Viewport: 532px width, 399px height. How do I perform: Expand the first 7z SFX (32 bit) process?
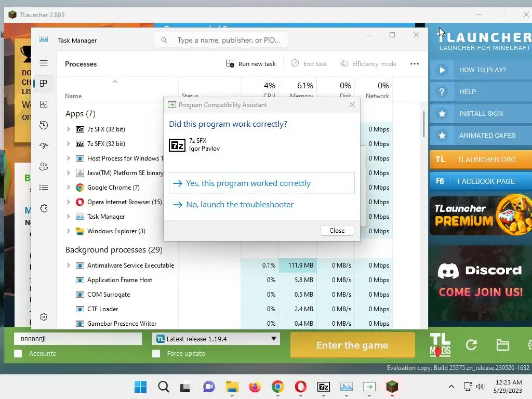pos(68,129)
